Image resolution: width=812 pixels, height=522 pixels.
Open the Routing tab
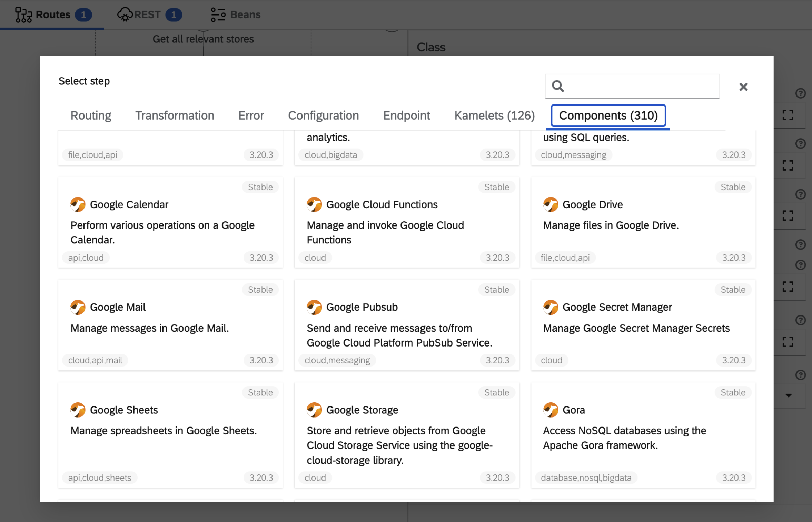coord(91,116)
